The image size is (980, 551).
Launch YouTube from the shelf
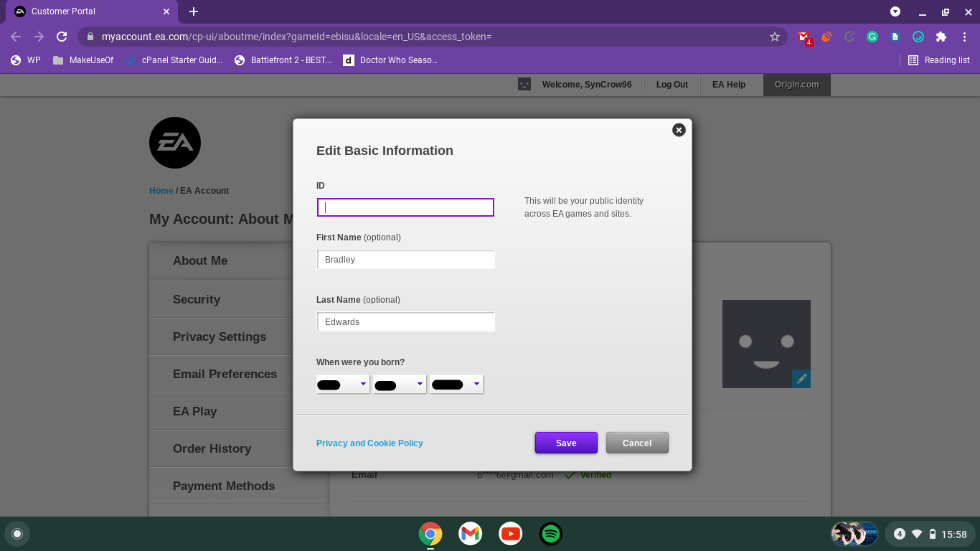point(511,534)
